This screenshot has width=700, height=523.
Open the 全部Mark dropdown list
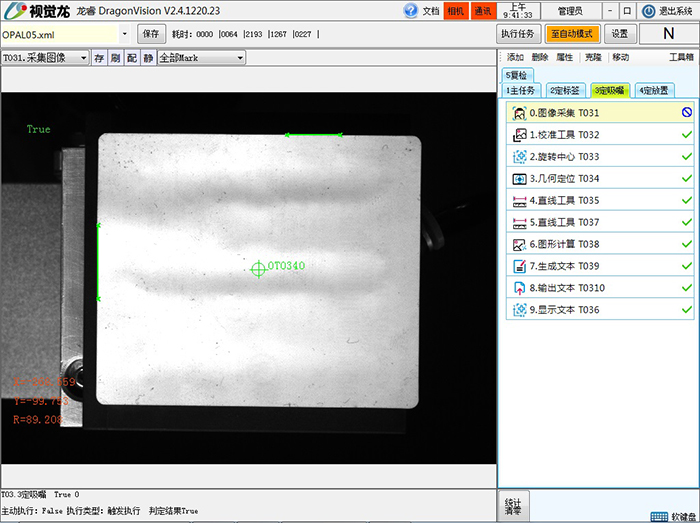(240, 58)
